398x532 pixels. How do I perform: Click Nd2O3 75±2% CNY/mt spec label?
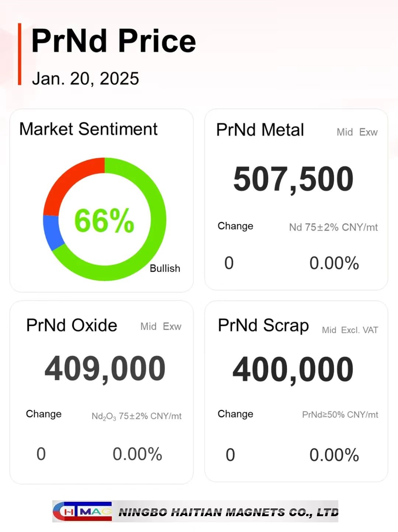(137, 416)
